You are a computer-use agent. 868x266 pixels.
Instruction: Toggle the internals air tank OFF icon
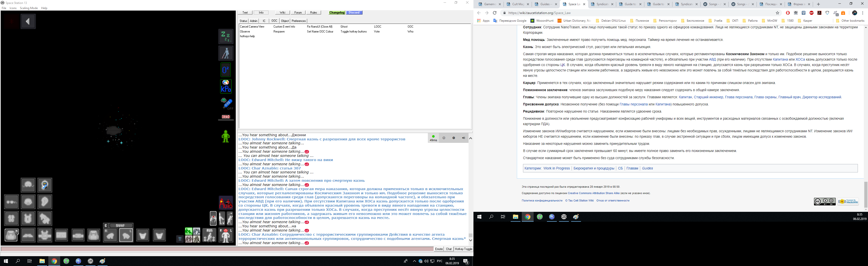pos(227,103)
